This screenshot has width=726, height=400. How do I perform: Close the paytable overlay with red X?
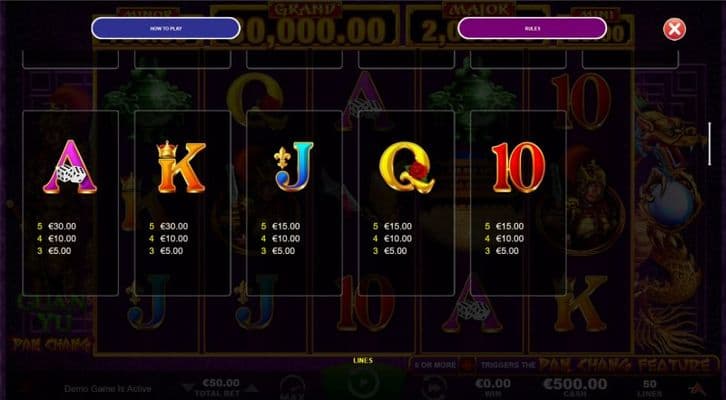[x=674, y=30]
